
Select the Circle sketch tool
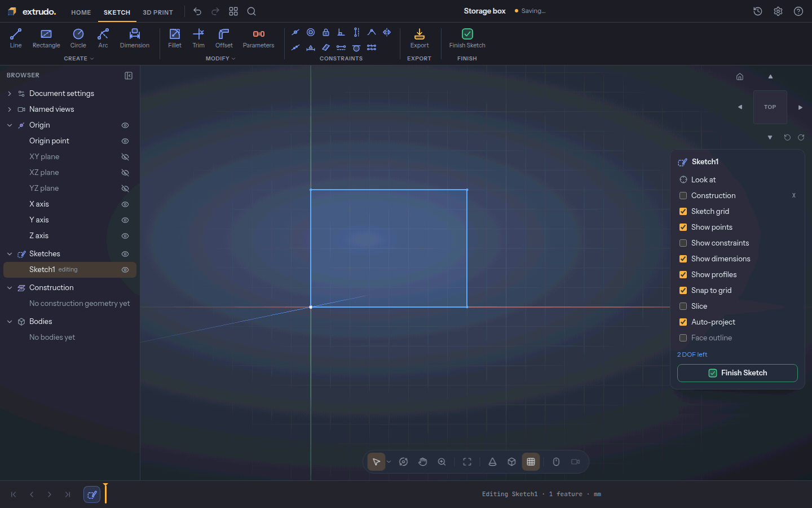click(x=78, y=38)
